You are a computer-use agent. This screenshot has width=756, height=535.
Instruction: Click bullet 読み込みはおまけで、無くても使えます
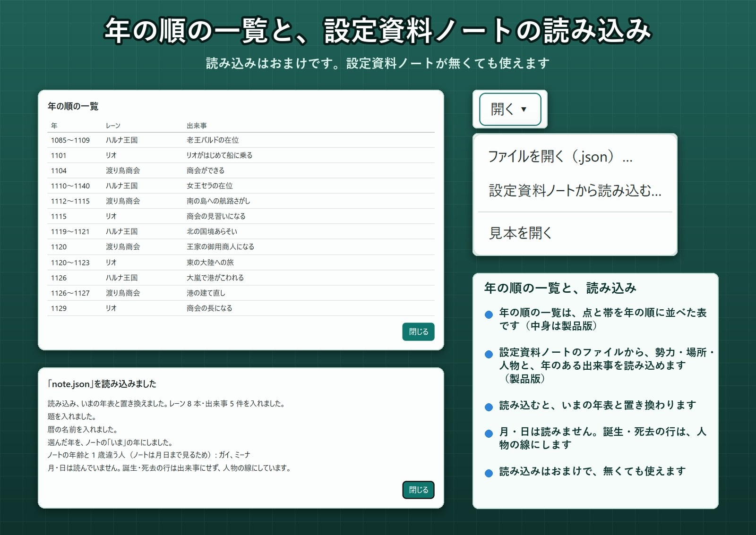[592, 471]
